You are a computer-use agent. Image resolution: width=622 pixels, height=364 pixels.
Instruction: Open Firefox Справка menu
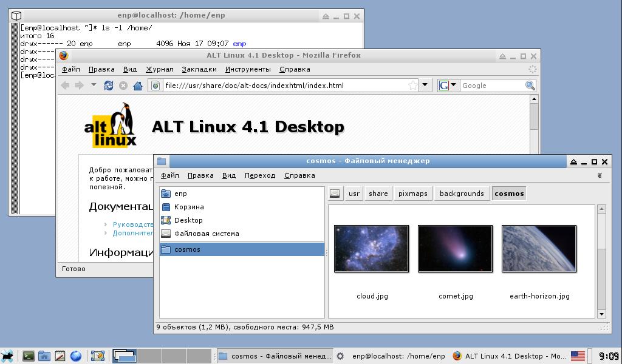pos(295,69)
